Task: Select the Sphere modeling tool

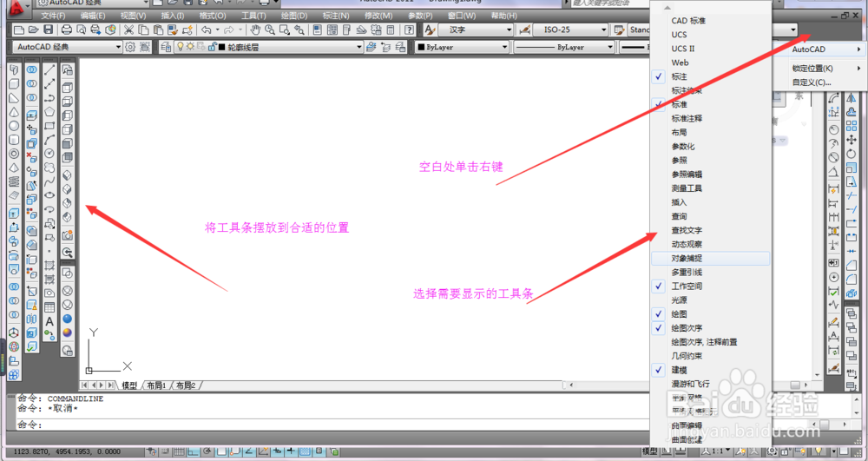Action: point(15,126)
